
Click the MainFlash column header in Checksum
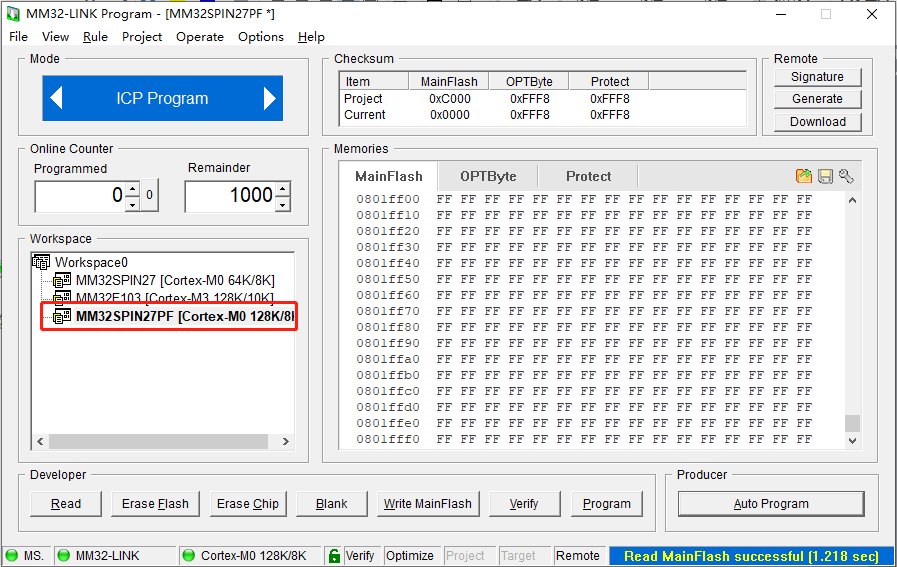pos(449,81)
